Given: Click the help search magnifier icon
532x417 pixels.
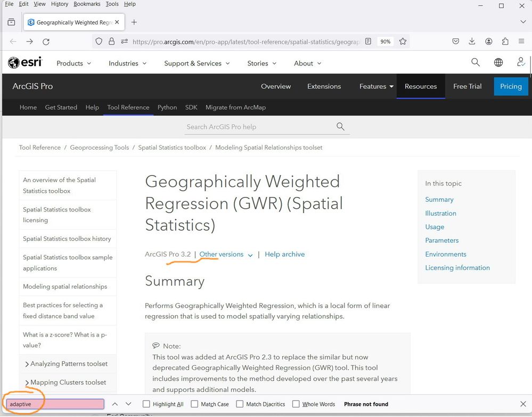Looking at the screenshot, I should [340, 127].
